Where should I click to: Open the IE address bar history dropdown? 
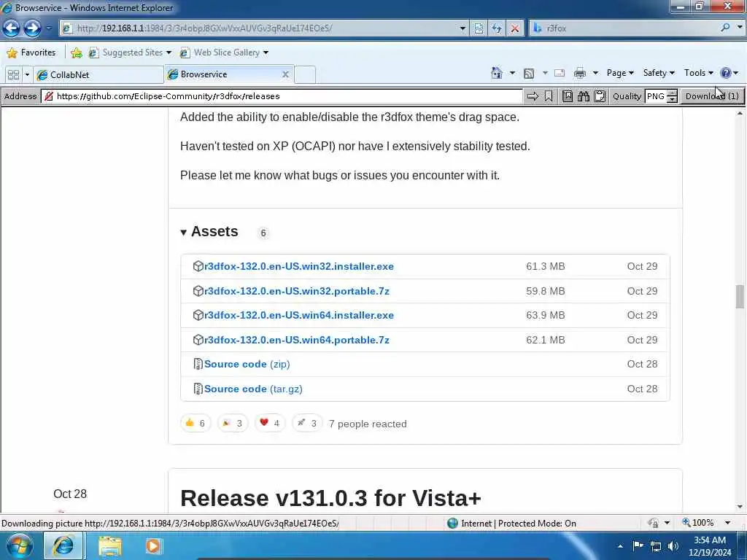(x=462, y=28)
